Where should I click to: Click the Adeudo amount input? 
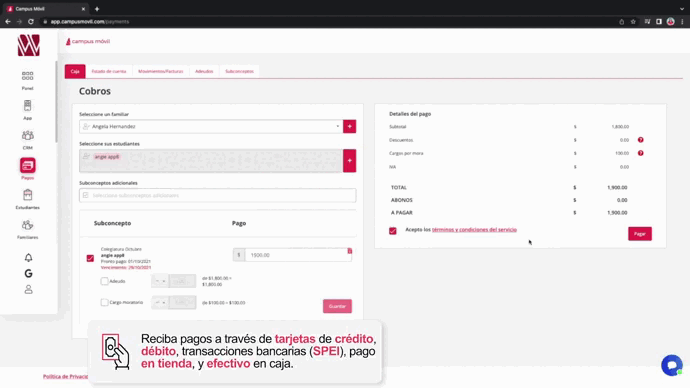182,281
